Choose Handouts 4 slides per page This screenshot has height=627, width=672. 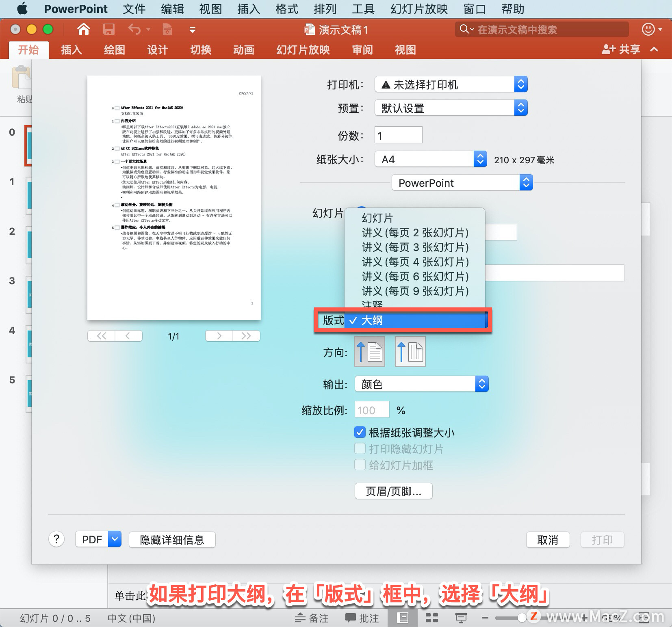(415, 262)
